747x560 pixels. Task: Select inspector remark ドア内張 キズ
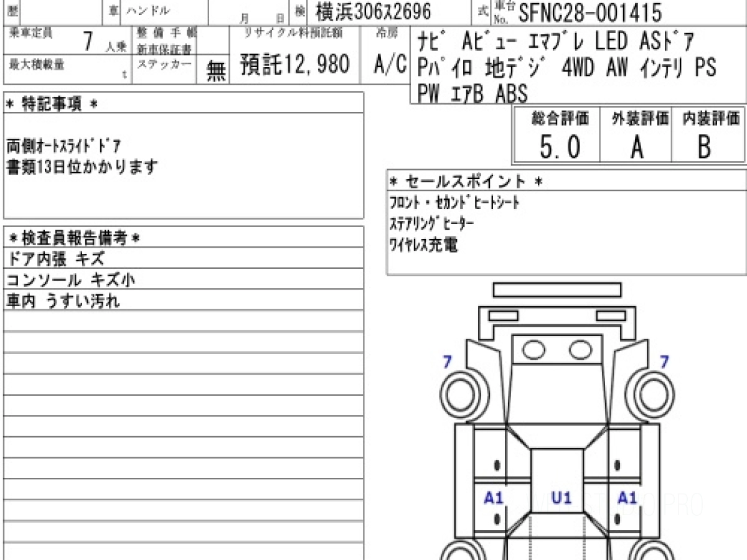(x=55, y=258)
